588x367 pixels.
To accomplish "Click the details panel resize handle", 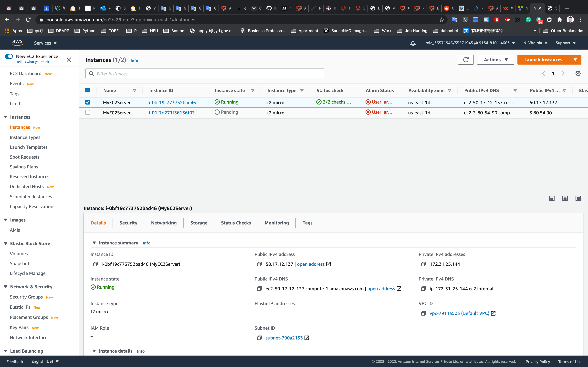I will [313, 197].
